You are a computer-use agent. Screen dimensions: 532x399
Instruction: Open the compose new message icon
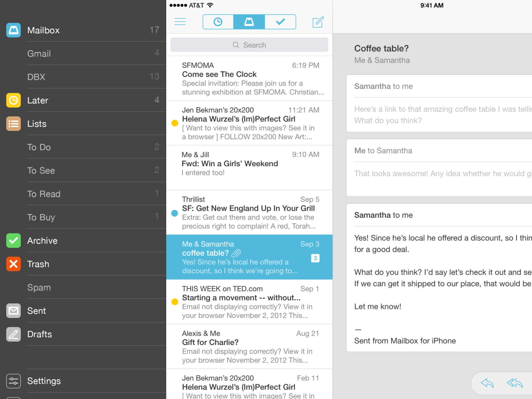click(x=318, y=22)
